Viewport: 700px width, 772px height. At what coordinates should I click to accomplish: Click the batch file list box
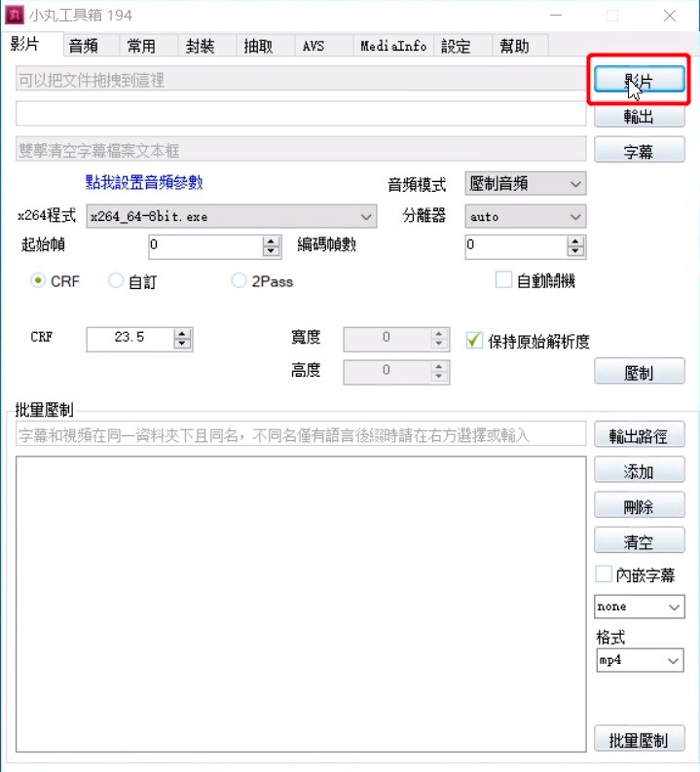(301, 605)
